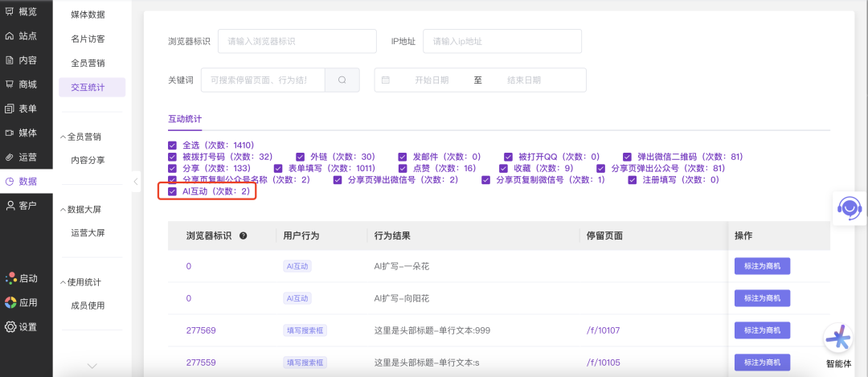
Task: Click the calendar icon in date range
Action: click(386, 80)
